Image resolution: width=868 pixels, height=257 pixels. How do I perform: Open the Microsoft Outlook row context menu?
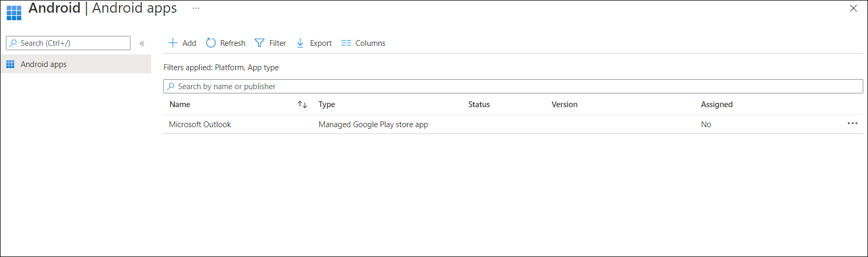coord(852,123)
